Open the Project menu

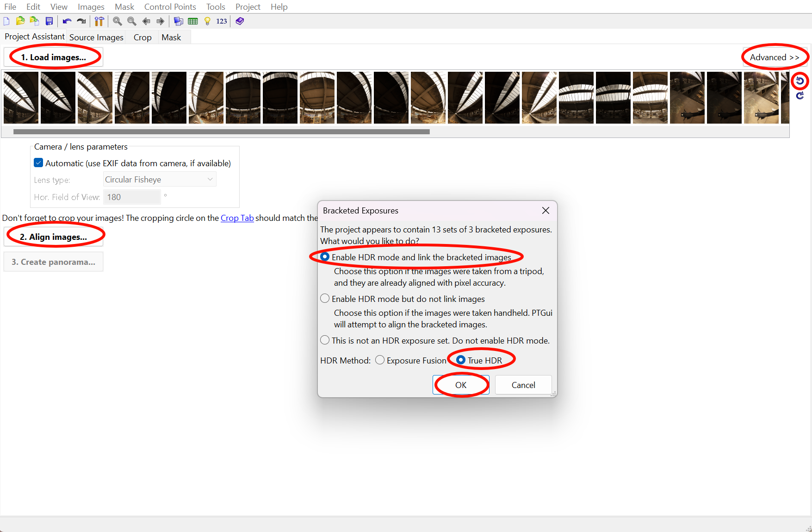tap(248, 7)
